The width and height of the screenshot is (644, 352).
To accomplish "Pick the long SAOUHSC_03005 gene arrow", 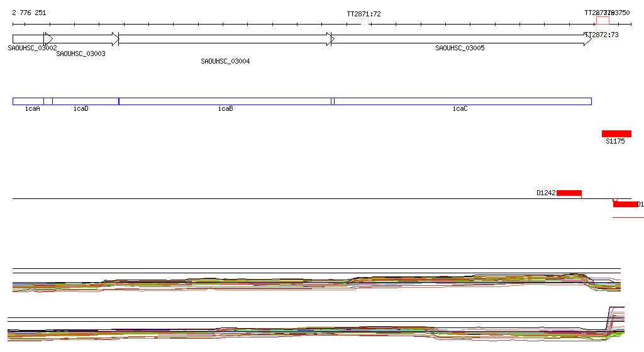I will click(x=459, y=39).
